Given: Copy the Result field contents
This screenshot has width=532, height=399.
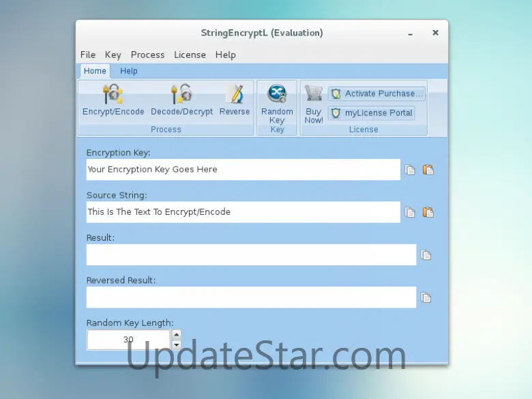Looking at the screenshot, I should pyautogui.click(x=426, y=255).
